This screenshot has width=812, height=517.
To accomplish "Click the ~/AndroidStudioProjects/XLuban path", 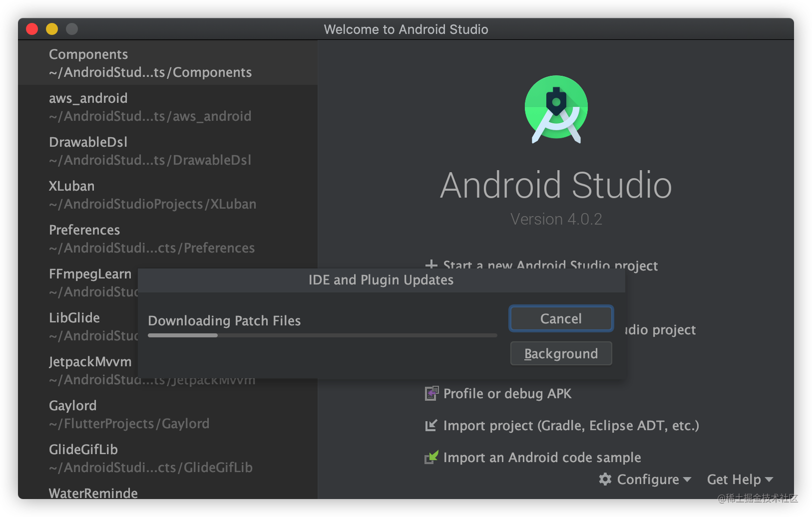I will (x=153, y=204).
